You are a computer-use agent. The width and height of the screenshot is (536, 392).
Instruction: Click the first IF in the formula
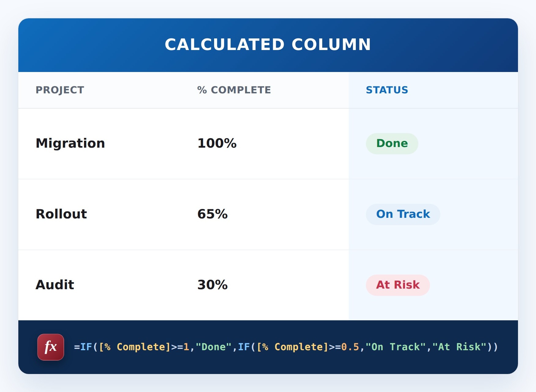pyautogui.click(x=86, y=347)
